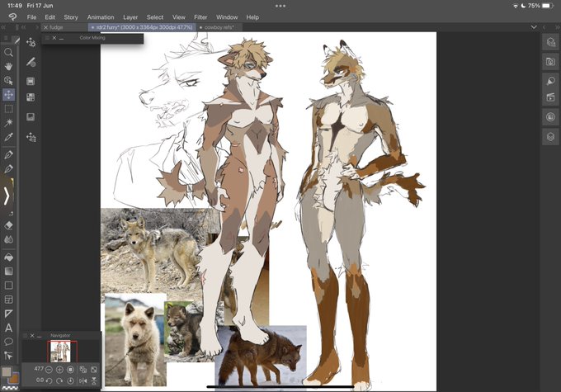Choose the Fill bucket tool
The height and width of the screenshot is (392, 561).
[x=8, y=257]
